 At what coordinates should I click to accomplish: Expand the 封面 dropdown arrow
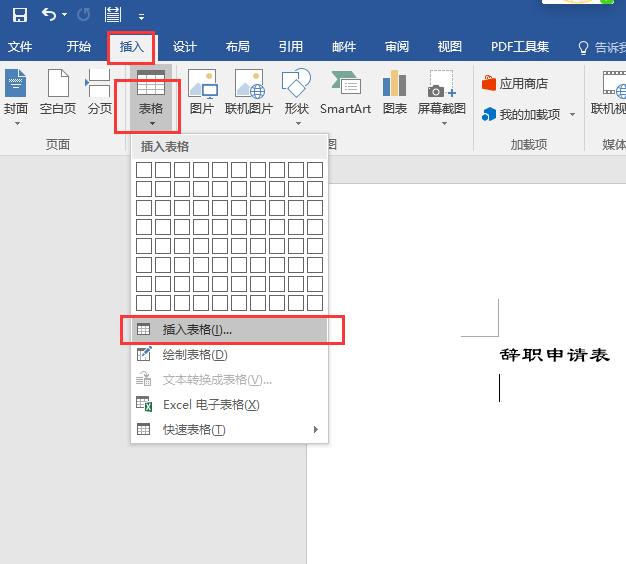(17, 124)
